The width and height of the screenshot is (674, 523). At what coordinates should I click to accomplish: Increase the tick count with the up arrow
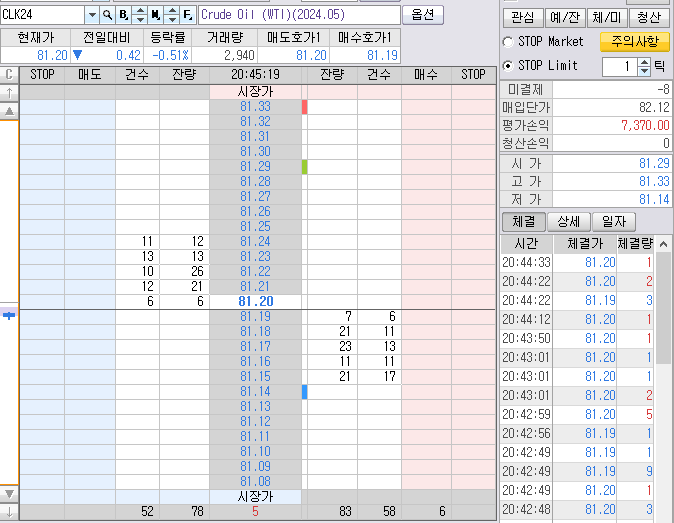(x=644, y=62)
